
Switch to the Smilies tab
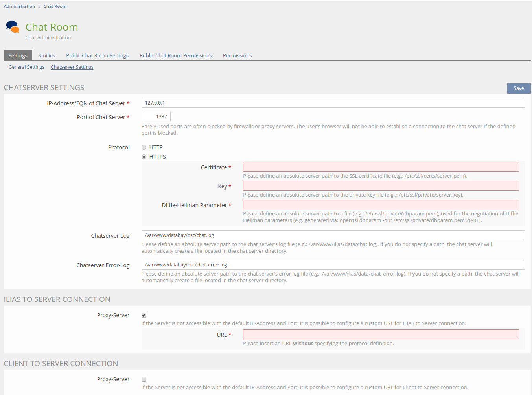[x=47, y=55]
